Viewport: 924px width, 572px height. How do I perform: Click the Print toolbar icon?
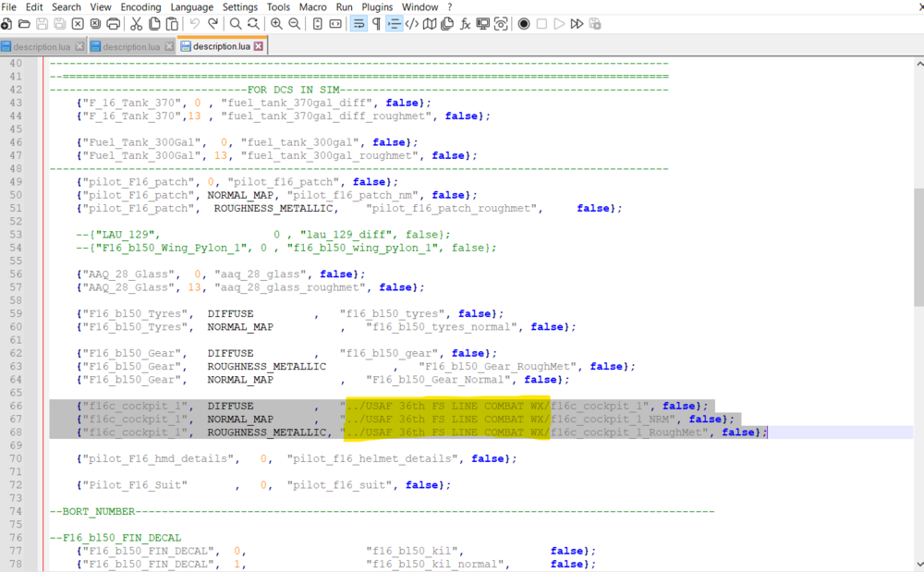click(113, 24)
